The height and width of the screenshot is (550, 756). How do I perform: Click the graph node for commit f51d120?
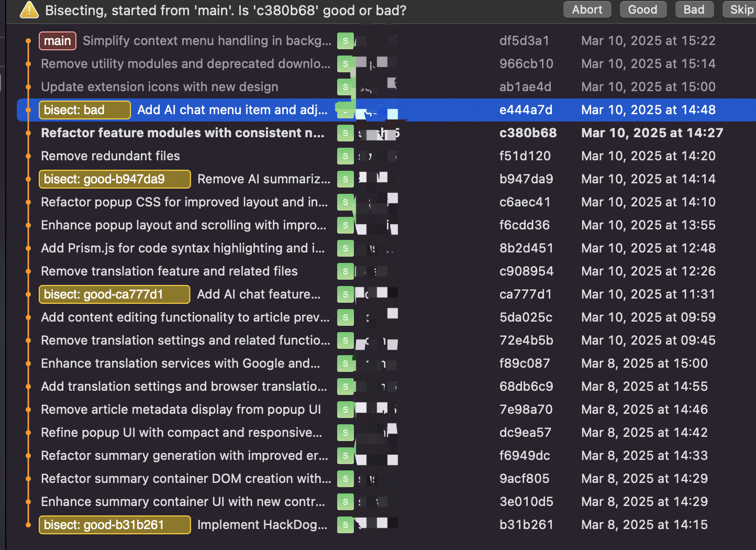click(28, 156)
